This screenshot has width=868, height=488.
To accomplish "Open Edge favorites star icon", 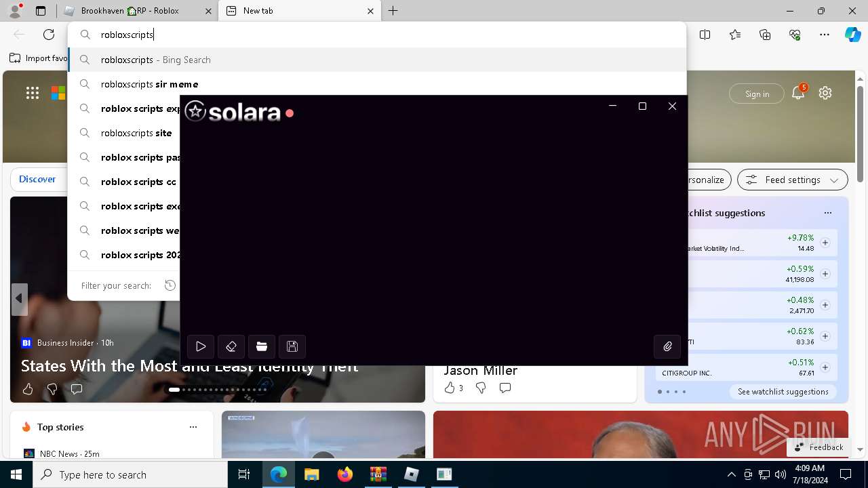I will coord(735,35).
